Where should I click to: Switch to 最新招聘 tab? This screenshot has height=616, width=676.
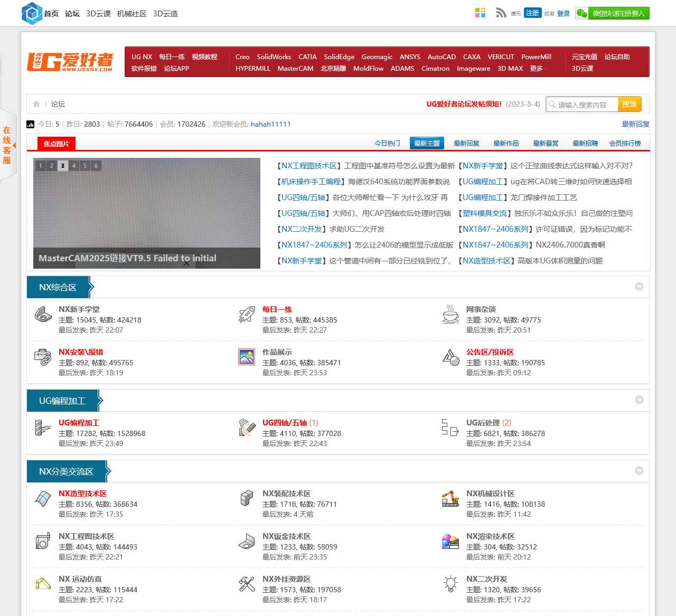(x=585, y=144)
